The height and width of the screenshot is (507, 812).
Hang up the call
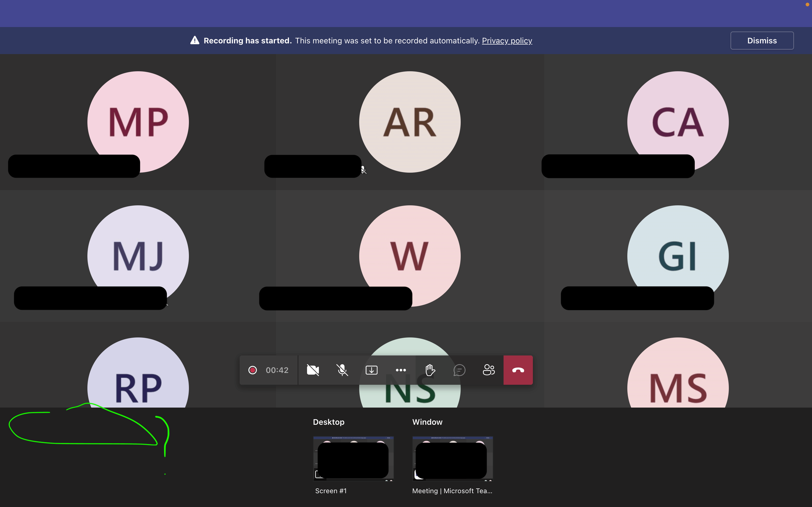518,370
